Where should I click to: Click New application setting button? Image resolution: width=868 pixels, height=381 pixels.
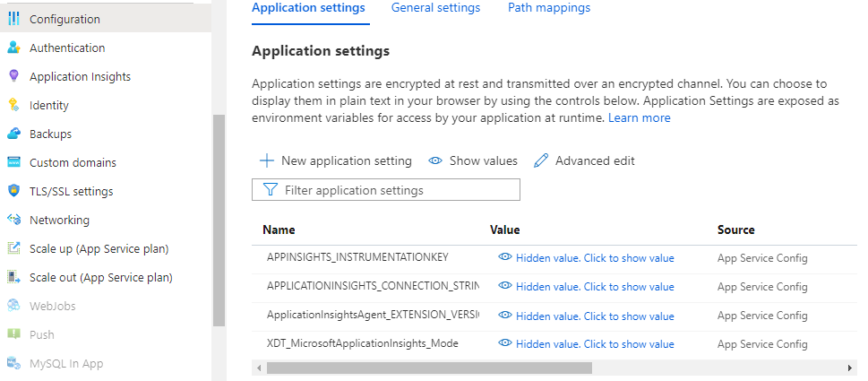(x=336, y=161)
